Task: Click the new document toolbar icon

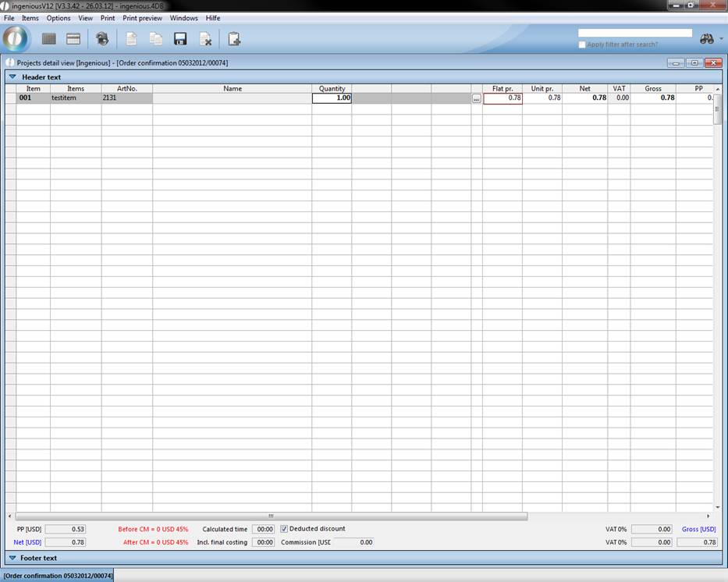Action: pos(132,39)
